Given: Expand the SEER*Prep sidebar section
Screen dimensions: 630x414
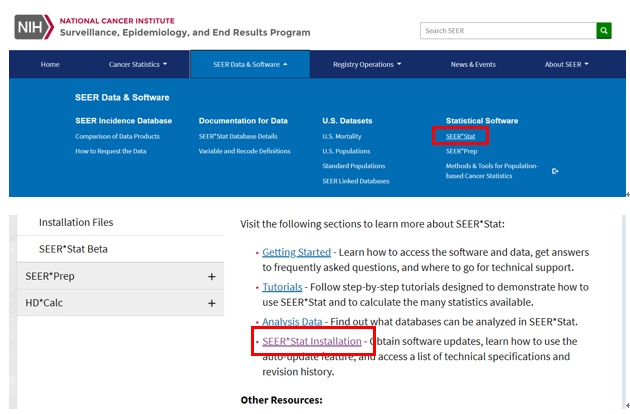Looking at the screenshot, I should pos(212,277).
